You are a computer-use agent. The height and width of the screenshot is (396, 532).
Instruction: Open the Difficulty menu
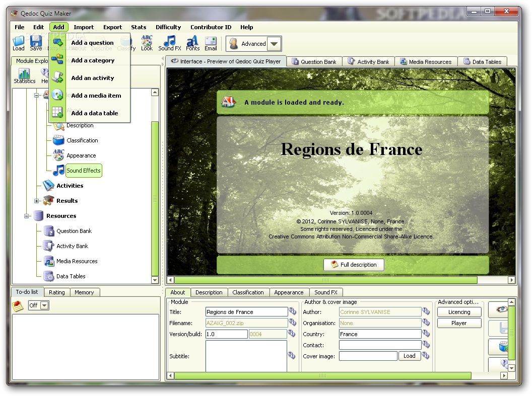(x=168, y=27)
